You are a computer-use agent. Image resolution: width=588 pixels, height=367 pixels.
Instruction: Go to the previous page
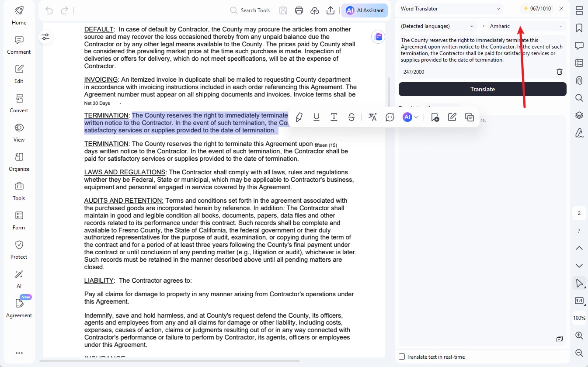click(x=579, y=248)
